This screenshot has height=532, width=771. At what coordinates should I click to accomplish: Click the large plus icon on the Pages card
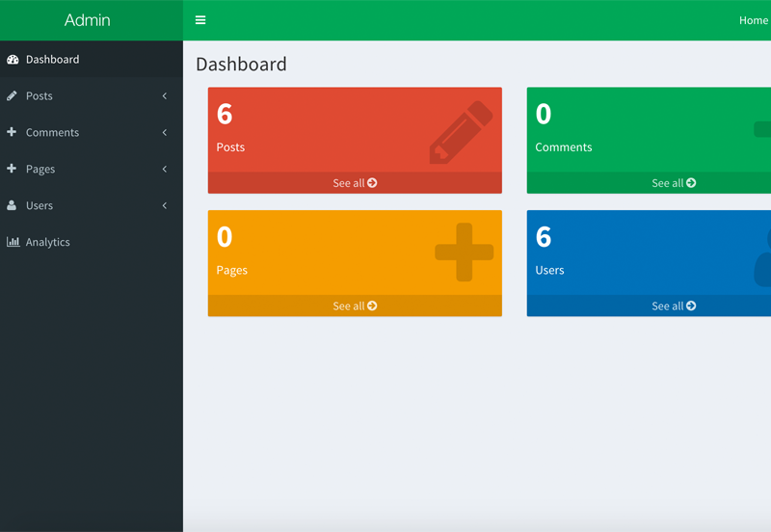tap(465, 253)
